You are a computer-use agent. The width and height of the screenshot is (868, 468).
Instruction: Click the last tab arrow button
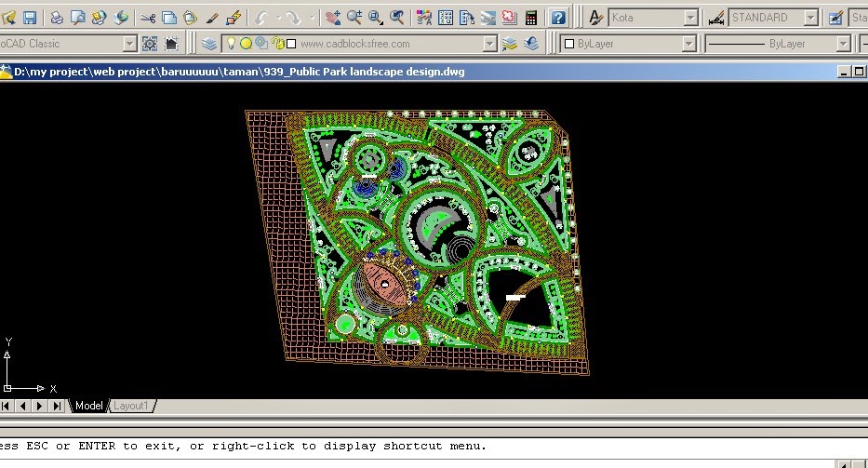click(57, 406)
